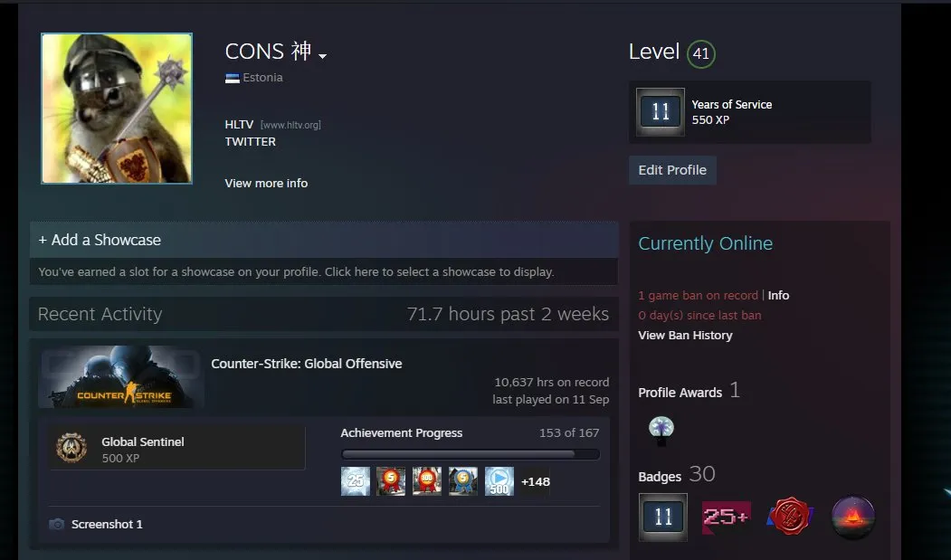Click 153 of 167 achievement count

pos(569,432)
